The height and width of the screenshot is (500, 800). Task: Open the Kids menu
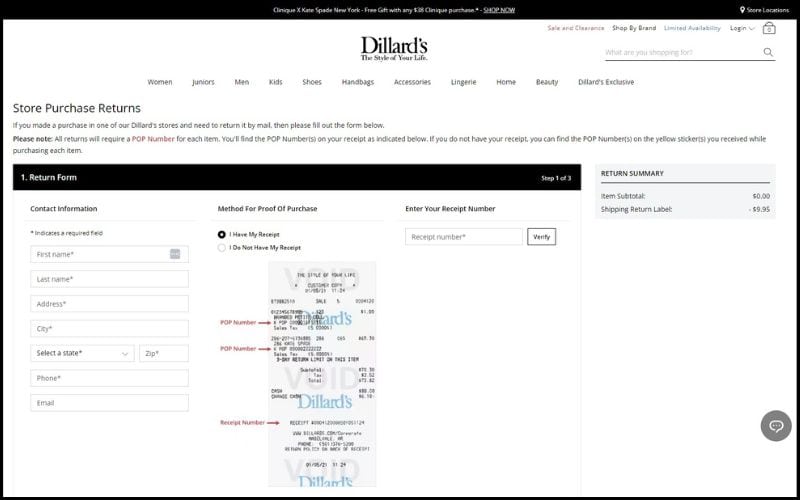click(276, 82)
